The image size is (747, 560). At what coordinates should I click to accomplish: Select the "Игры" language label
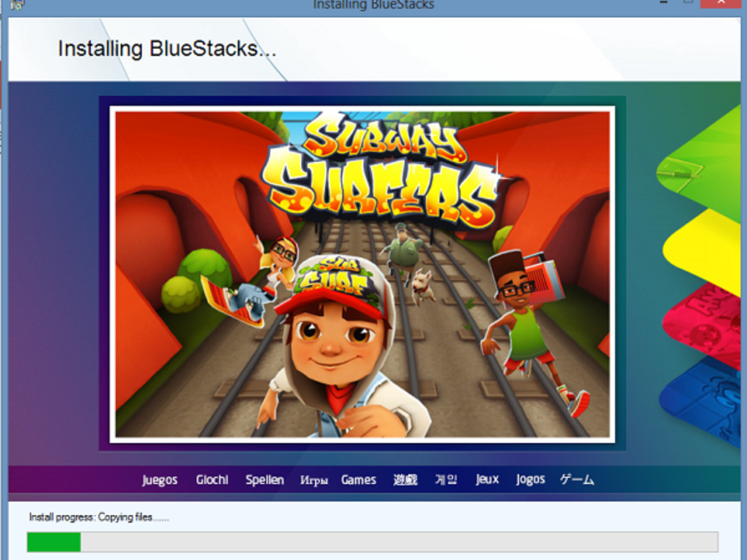pyautogui.click(x=314, y=480)
